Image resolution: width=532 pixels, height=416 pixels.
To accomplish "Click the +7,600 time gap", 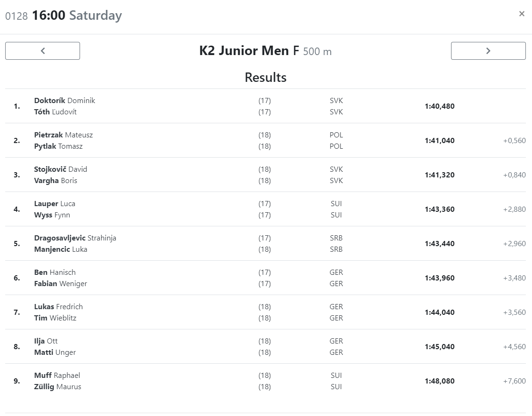I will tap(515, 381).
